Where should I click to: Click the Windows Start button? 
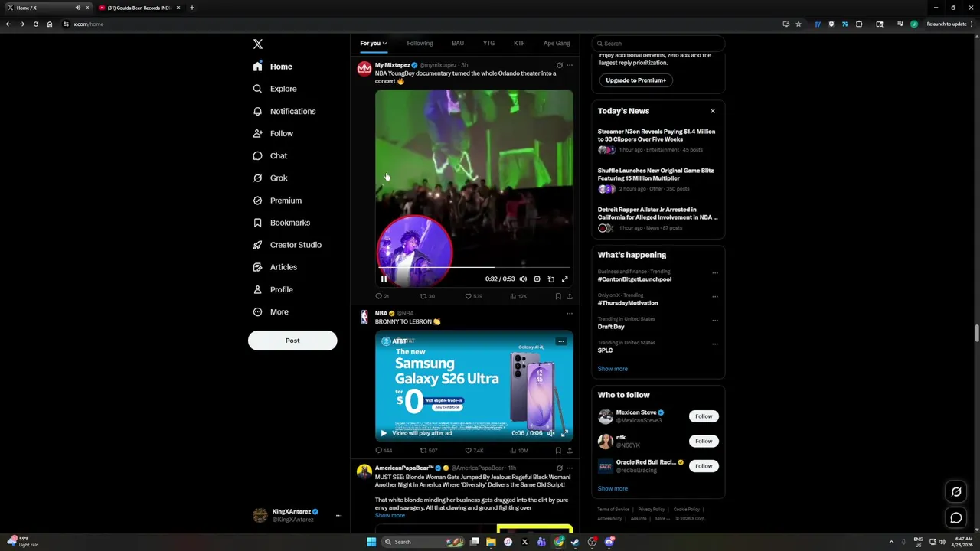click(x=371, y=542)
